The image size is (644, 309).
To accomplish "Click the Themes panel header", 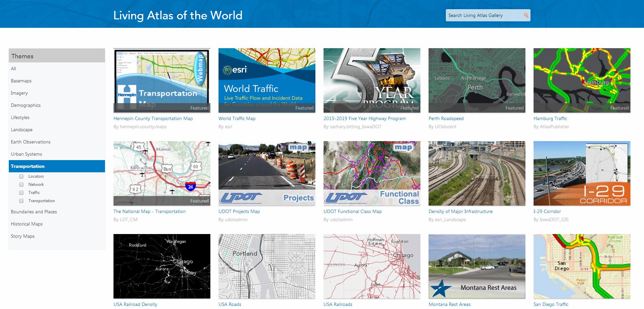I will pos(57,56).
